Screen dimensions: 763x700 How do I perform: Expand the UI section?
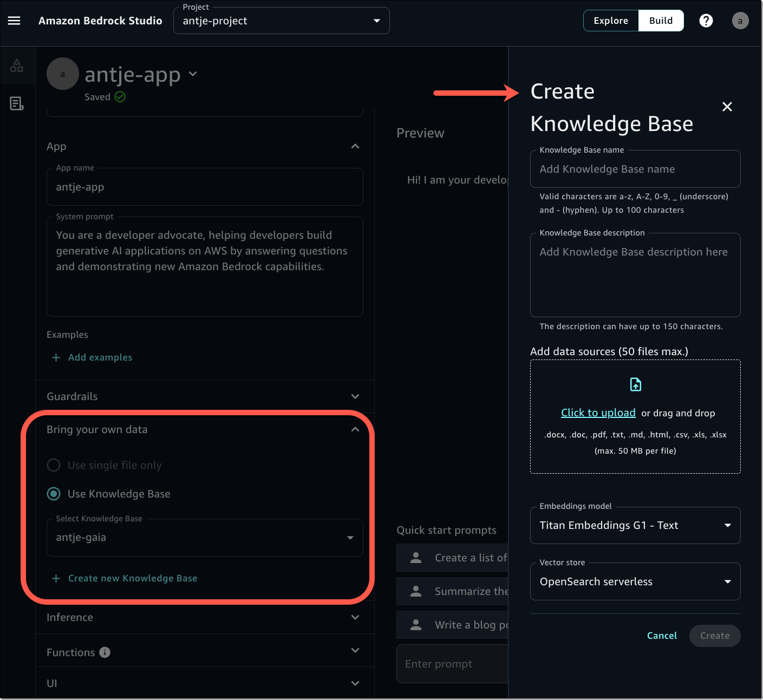click(x=355, y=683)
